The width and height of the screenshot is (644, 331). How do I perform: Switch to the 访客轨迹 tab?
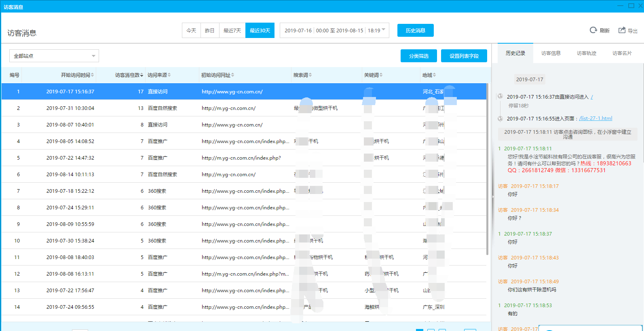(x=587, y=53)
